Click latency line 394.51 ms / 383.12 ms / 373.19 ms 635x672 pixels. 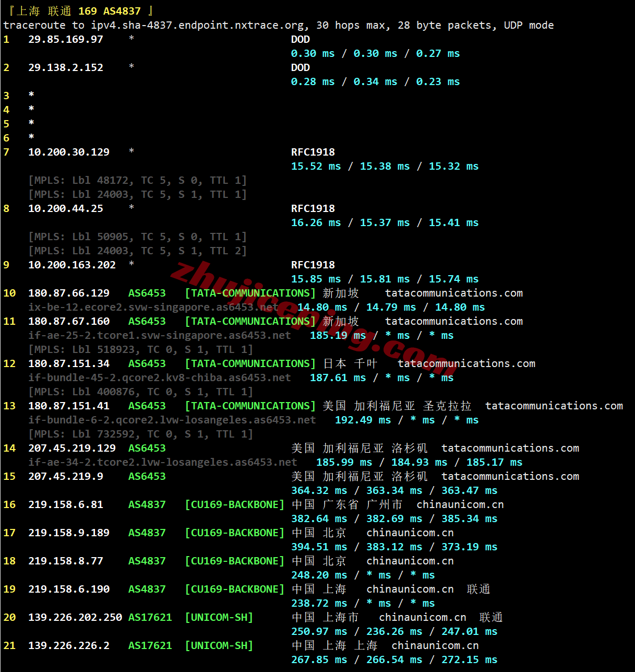394,547
